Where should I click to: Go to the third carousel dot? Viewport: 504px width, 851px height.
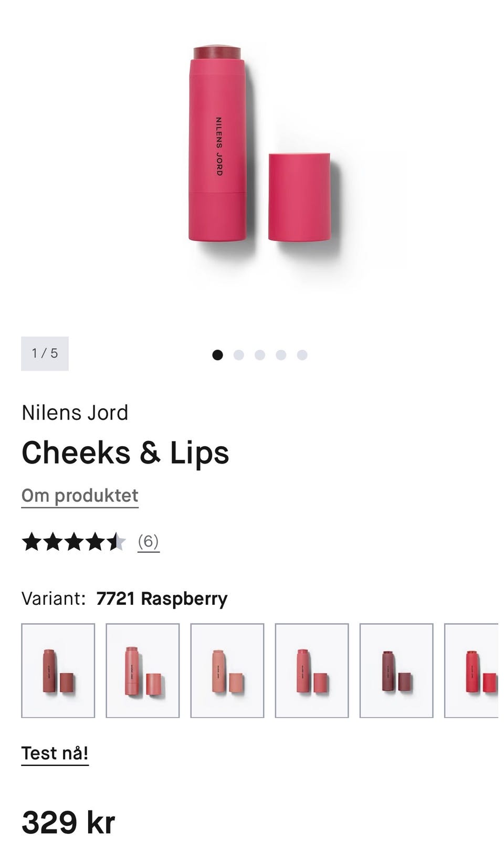[x=260, y=355]
